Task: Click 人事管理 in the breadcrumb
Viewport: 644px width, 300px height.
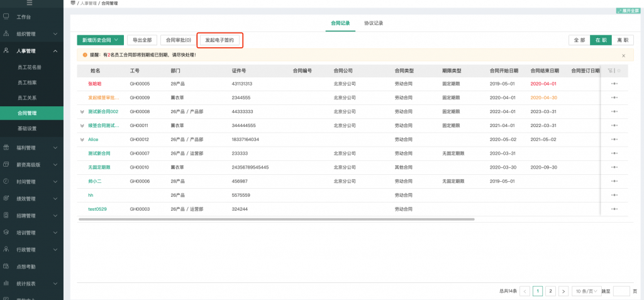Action: pos(87,3)
